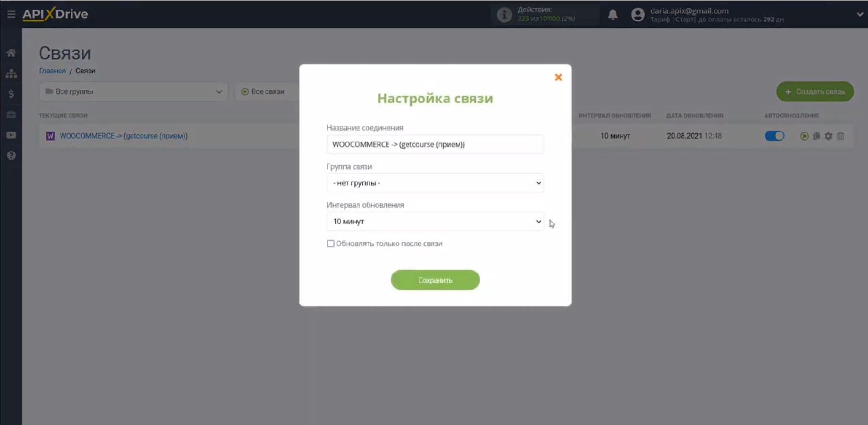Open the briefcase sidebar icon

[11, 114]
